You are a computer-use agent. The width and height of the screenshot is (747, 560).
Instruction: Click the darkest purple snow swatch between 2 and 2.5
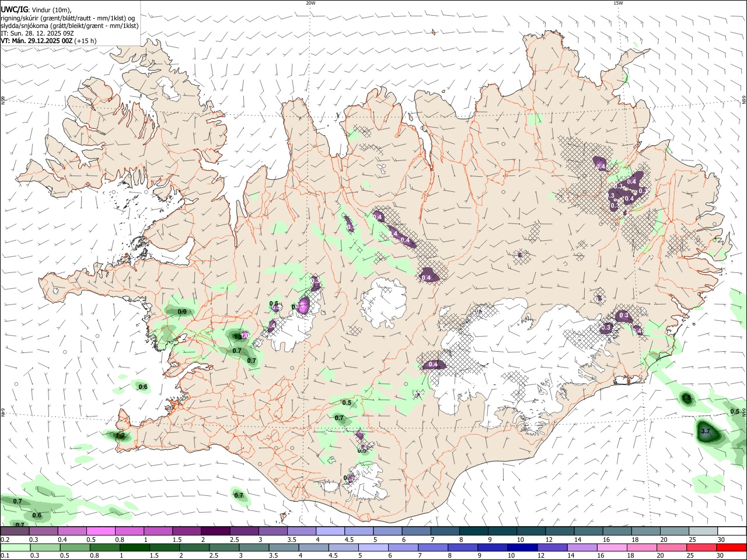pyautogui.click(x=215, y=531)
